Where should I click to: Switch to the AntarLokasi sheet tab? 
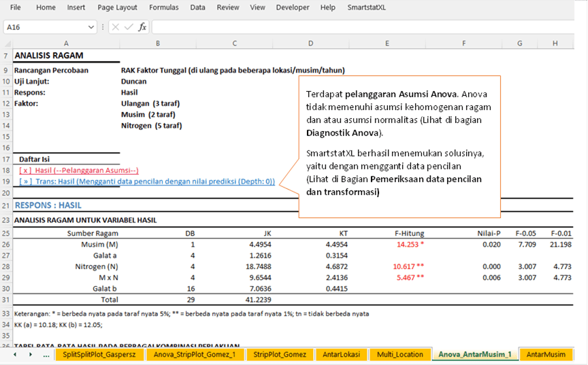[x=343, y=355]
